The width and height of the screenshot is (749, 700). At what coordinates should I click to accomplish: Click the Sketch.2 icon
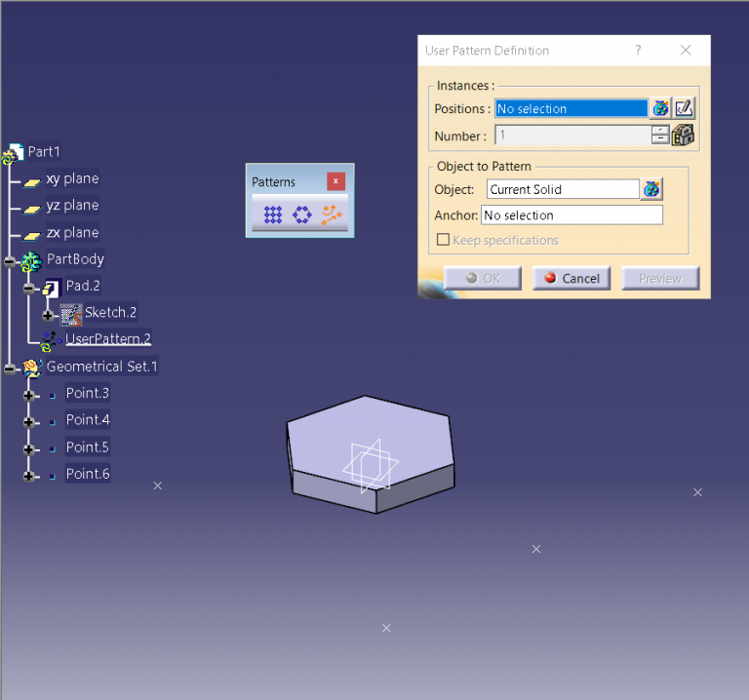(70, 315)
